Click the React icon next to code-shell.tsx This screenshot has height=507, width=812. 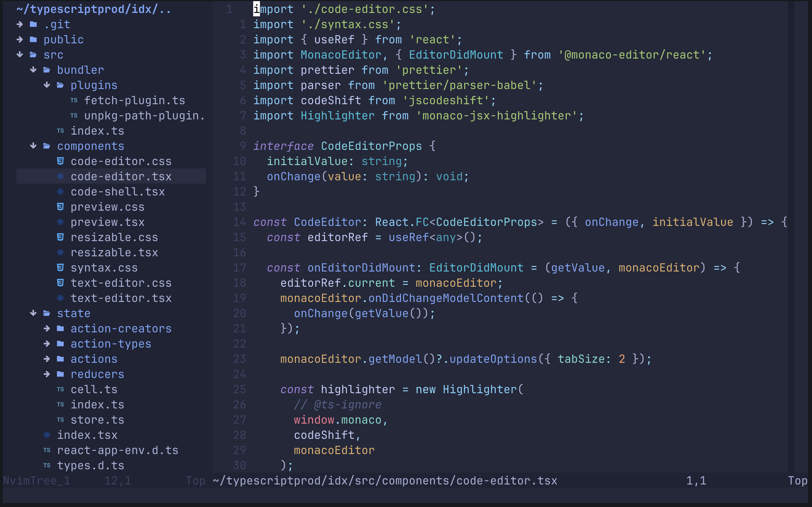[60, 192]
